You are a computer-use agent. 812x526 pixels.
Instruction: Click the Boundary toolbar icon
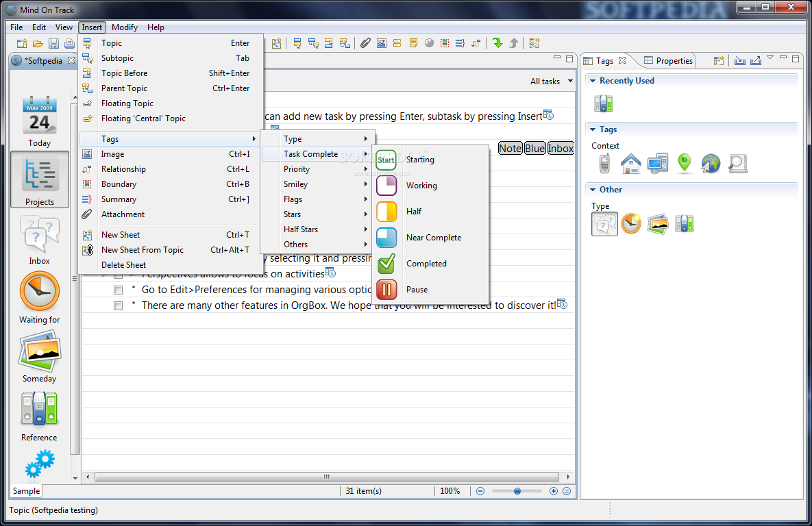(445, 43)
